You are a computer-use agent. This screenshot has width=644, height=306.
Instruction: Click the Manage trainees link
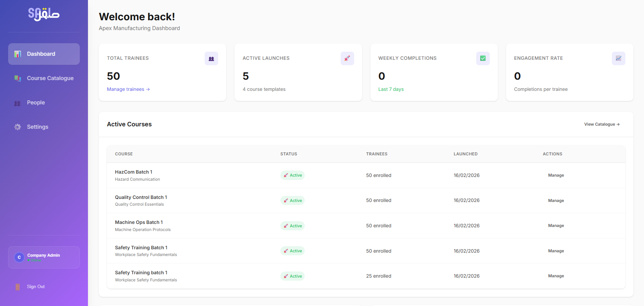(128, 89)
